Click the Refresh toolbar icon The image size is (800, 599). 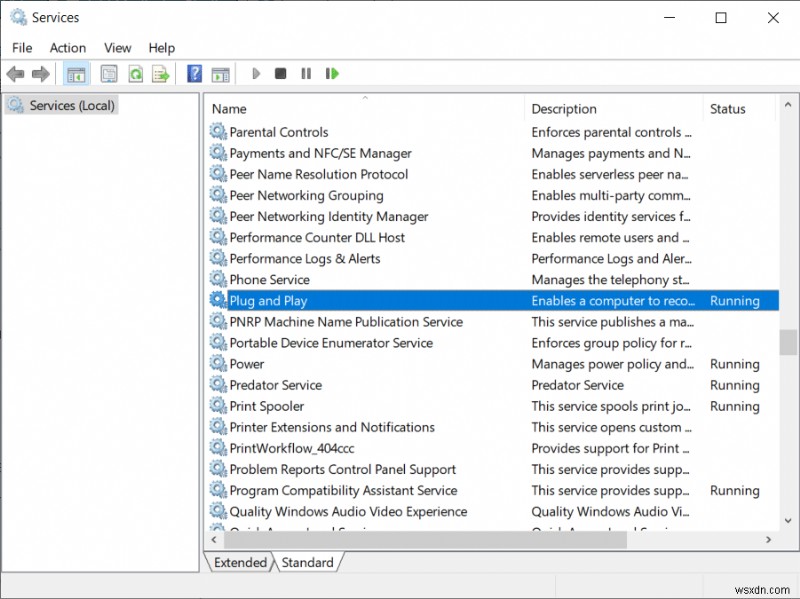point(135,74)
